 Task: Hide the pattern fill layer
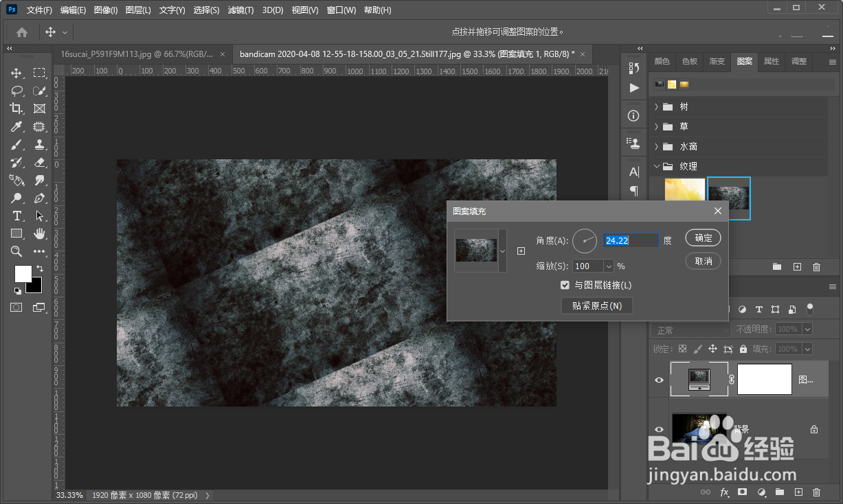[660, 380]
